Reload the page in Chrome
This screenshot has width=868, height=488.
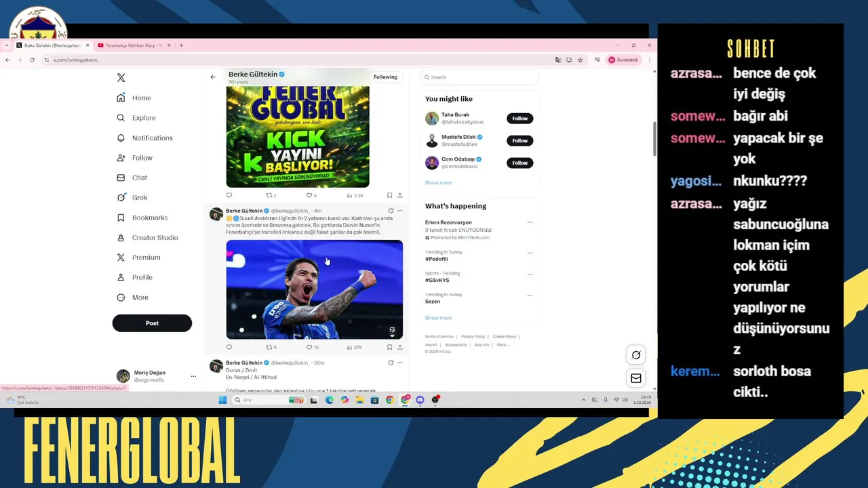[31, 60]
